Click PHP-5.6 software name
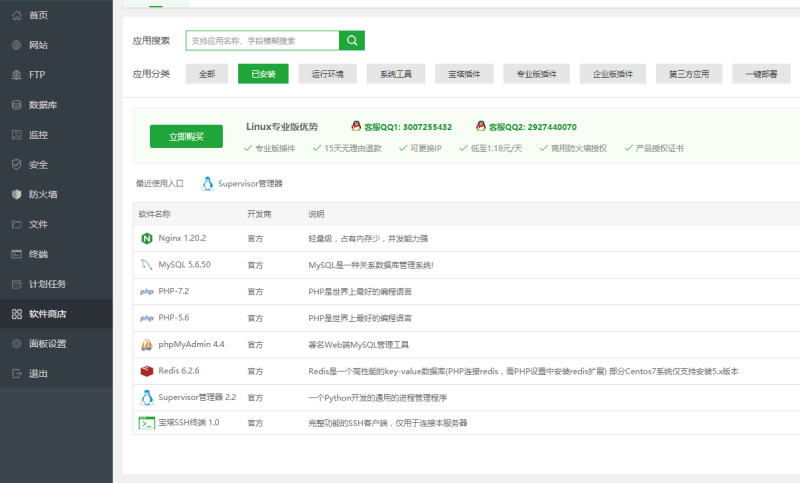The width and height of the screenshot is (800, 483). (x=173, y=318)
